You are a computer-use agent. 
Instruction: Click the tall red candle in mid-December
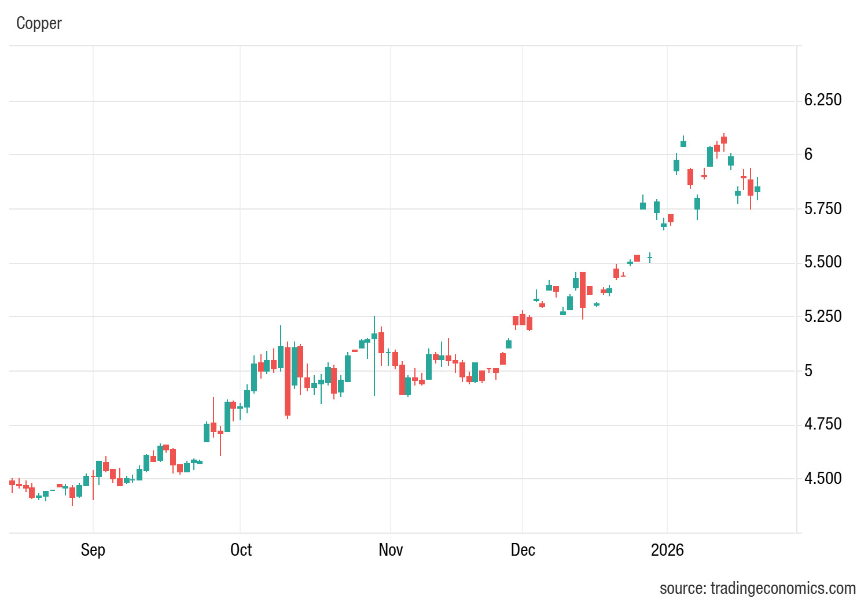click(583, 289)
